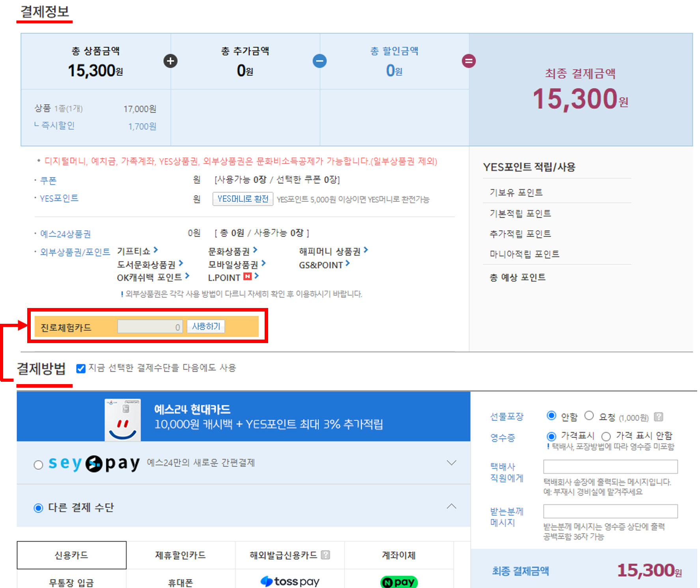Image resolution: width=700 pixels, height=588 pixels.
Task: Toggle 지금 선택한 결제수단을 다음에도 사용 checkbox
Action: pos(80,368)
